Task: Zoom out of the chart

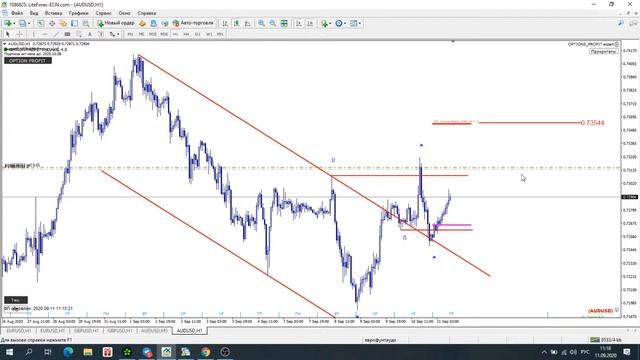Action: 272,23
